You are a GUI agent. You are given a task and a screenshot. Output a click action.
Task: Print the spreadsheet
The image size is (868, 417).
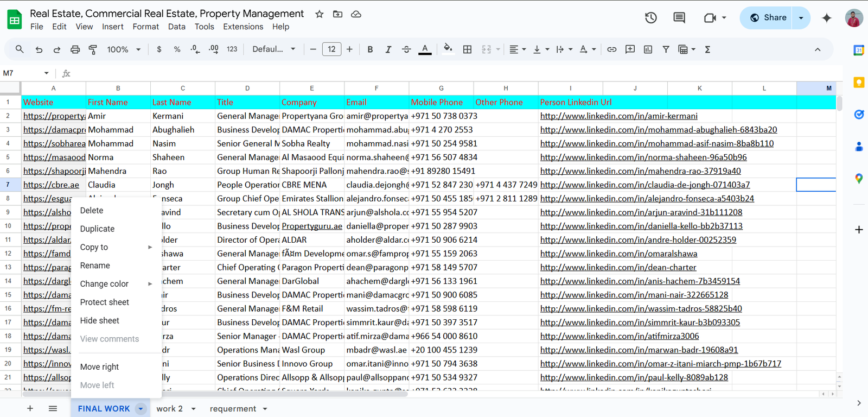pyautogui.click(x=75, y=49)
